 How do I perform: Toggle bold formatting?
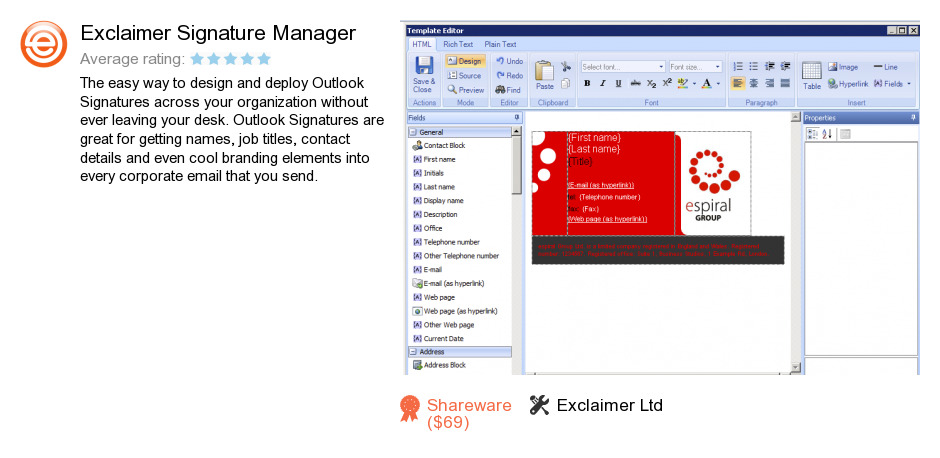(587, 83)
